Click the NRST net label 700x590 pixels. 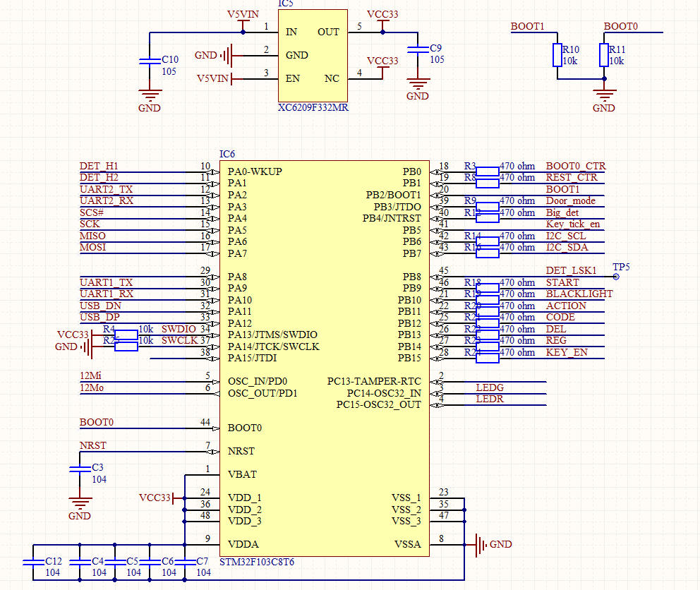93,446
